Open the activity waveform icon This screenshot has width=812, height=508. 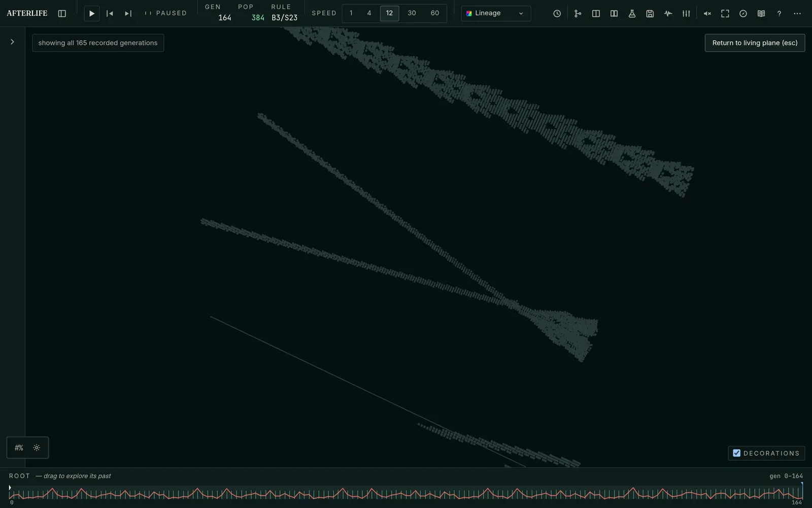point(668,14)
